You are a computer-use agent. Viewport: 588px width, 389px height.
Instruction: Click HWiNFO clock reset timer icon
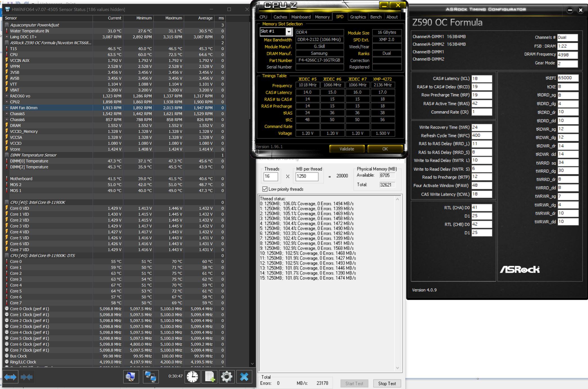(192, 377)
